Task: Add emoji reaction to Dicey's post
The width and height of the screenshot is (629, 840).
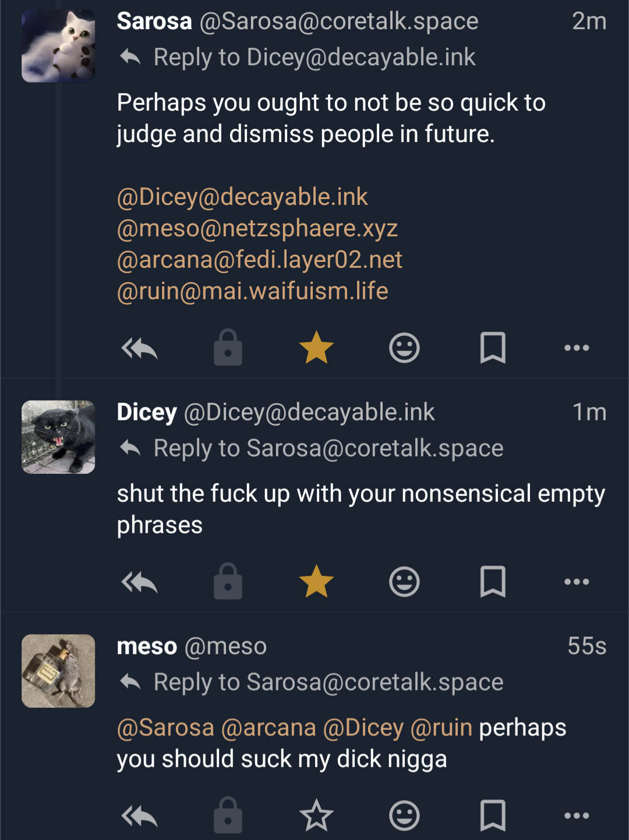Action: 404,582
